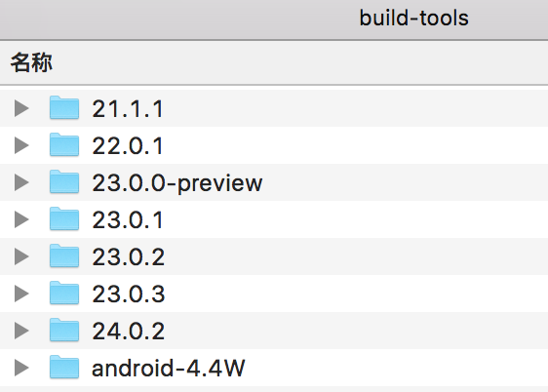The width and height of the screenshot is (548, 392).
Task: Expand the 23.0.2 folder disclosure triangle
Action: click(x=21, y=256)
